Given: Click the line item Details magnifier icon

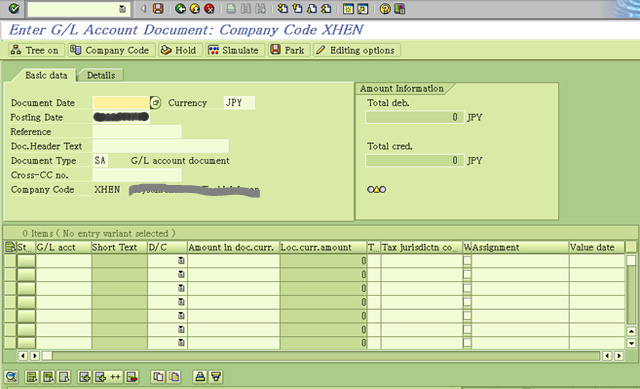Looking at the screenshot, I should click(12, 377).
